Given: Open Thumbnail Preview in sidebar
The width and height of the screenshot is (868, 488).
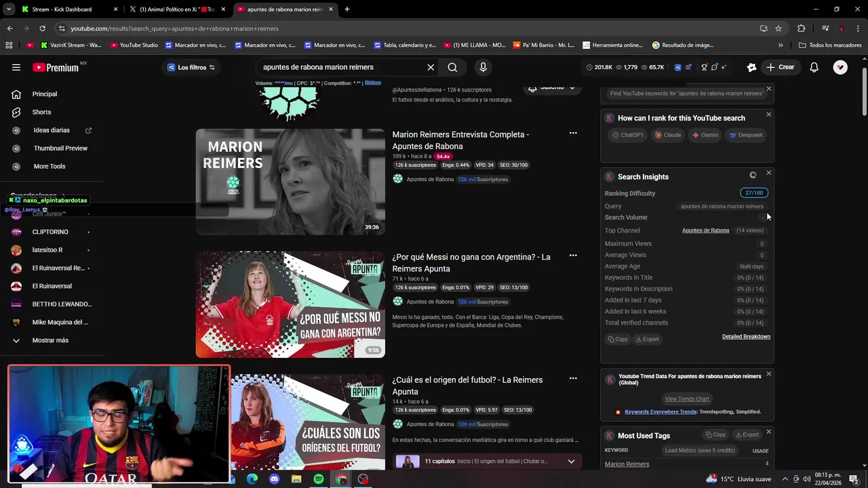Looking at the screenshot, I should (x=60, y=148).
